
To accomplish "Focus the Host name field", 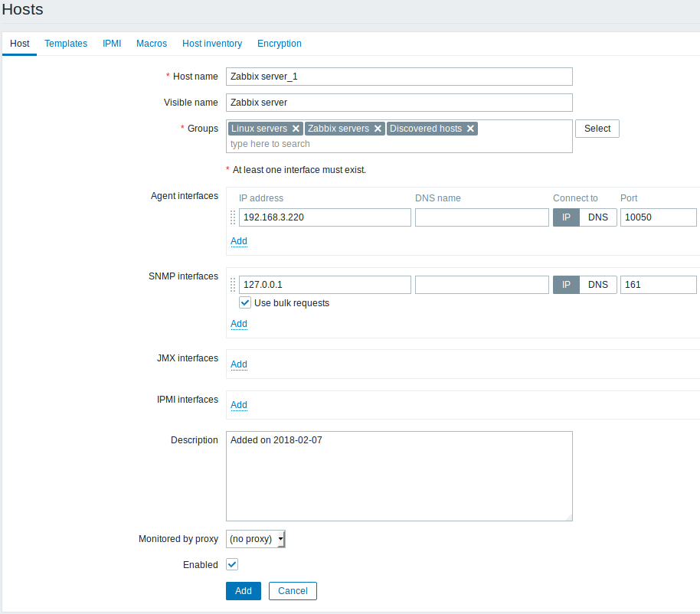I will [x=399, y=77].
